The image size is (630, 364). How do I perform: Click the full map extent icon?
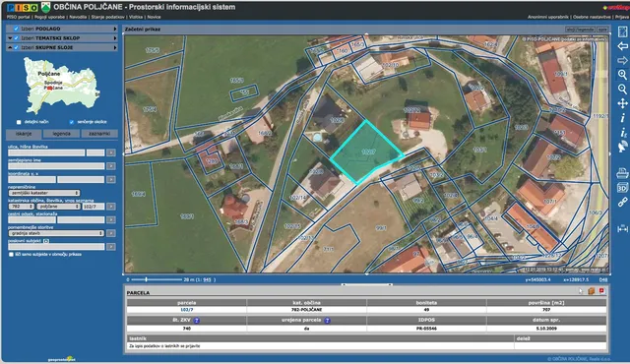(622, 31)
